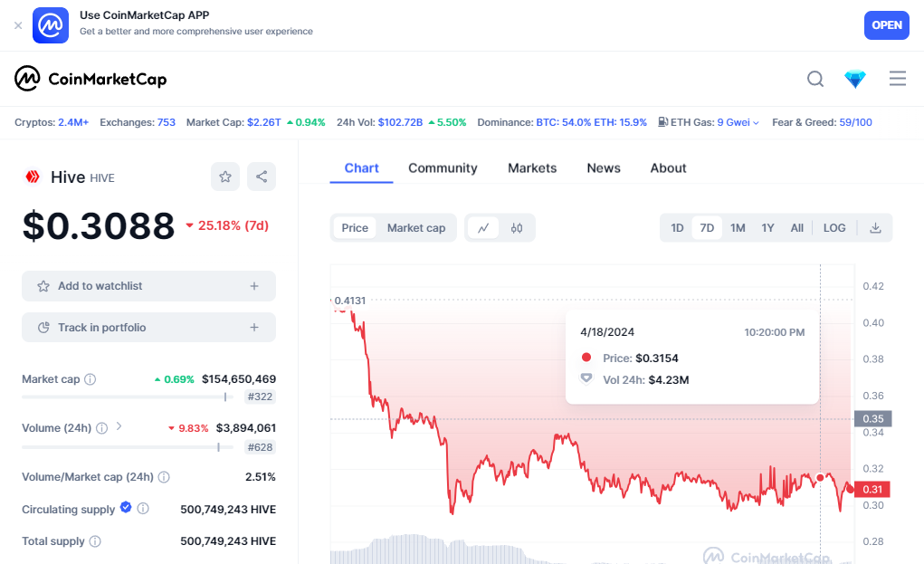The width and height of the screenshot is (924, 564).
Task: Show Circulating supply info icon
Action: coord(143,508)
